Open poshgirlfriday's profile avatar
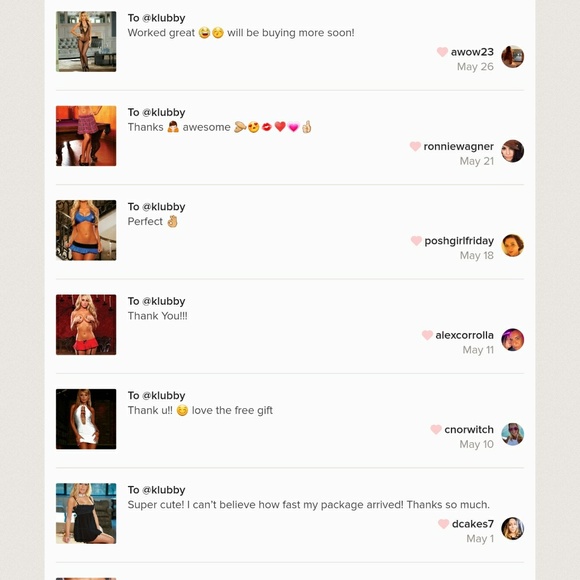The height and width of the screenshot is (580, 580). [x=512, y=245]
